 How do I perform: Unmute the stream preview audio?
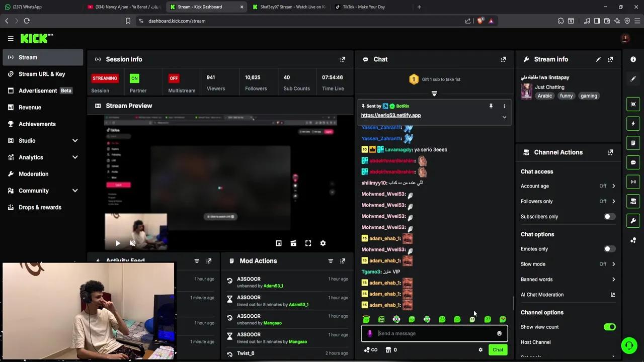click(x=132, y=243)
